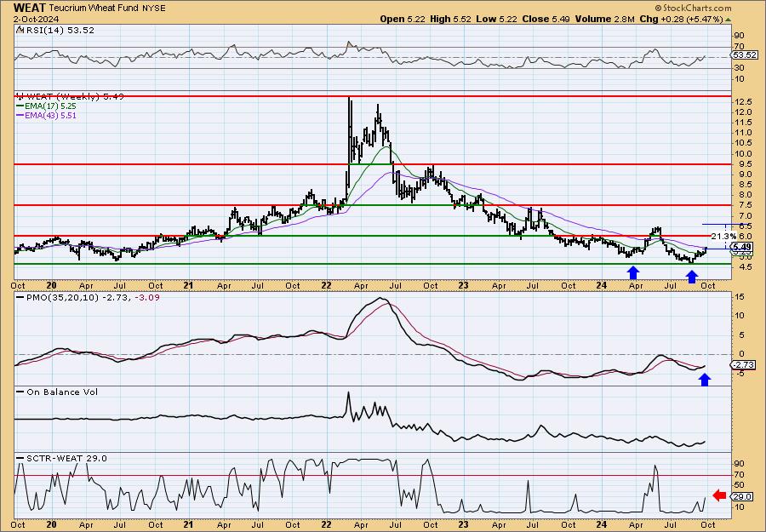Open the StockCharts.com copyright link
This screenshot has width=766, height=532.
pos(693,8)
